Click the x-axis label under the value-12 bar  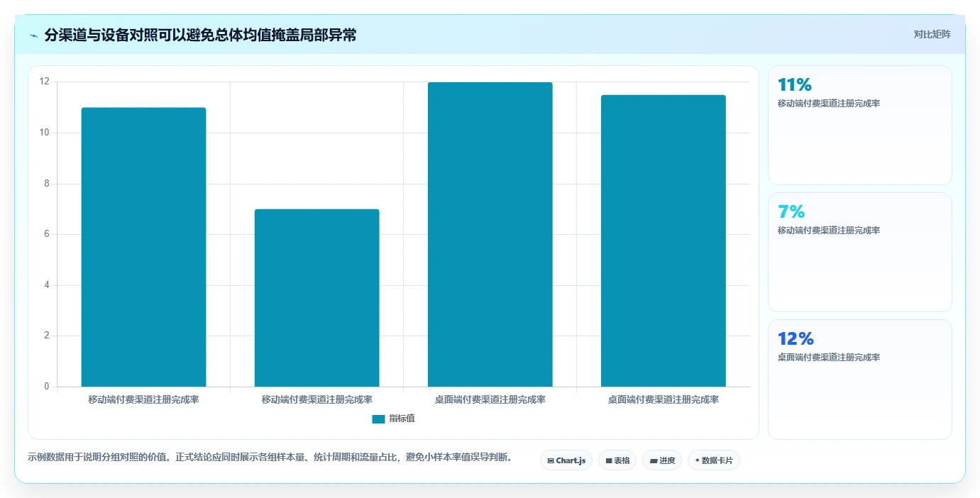490,400
